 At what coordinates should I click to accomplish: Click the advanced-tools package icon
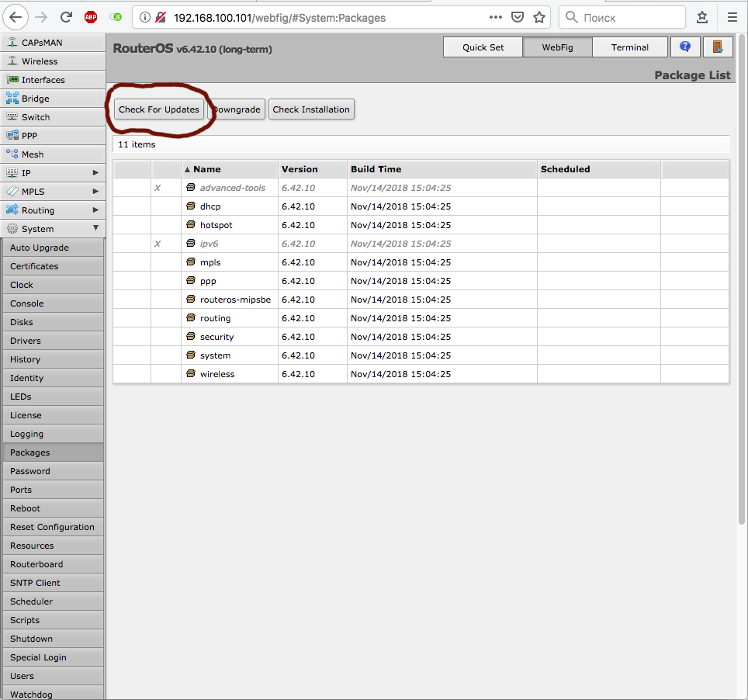[191, 187]
